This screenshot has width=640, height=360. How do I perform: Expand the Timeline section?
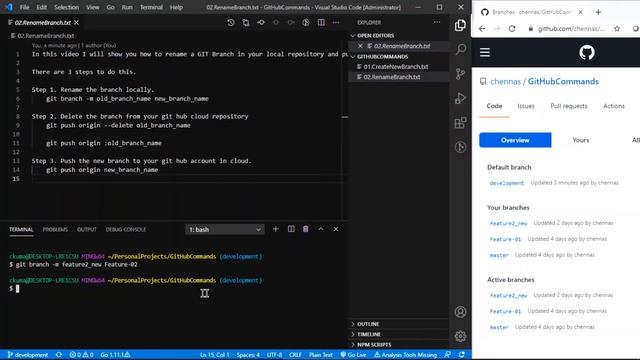tap(398, 334)
